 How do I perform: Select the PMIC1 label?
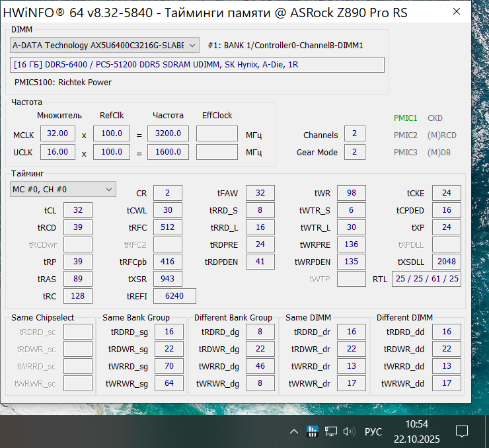pyautogui.click(x=405, y=118)
